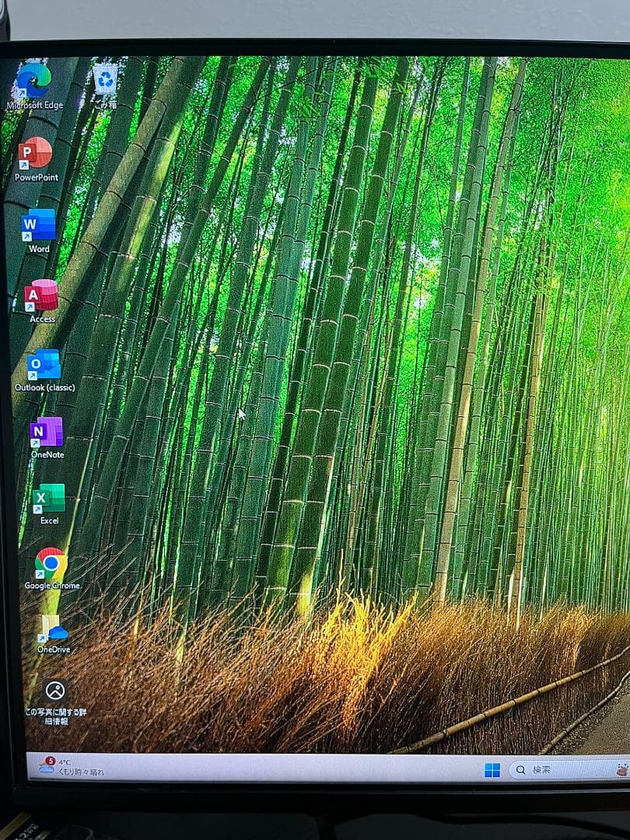Viewport: 630px width, 840px height.
Task: Launch Google Chrome
Action: pos(51,562)
